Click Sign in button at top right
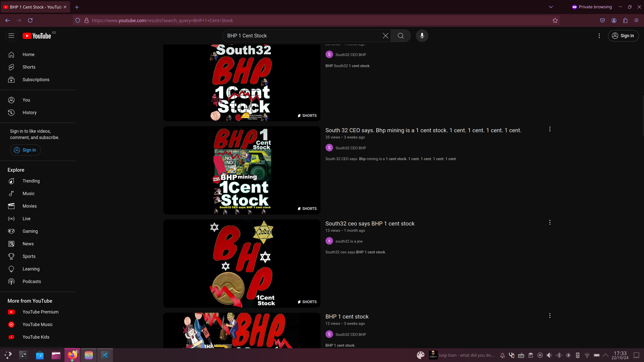644x362 pixels. (x=623, y=36)
